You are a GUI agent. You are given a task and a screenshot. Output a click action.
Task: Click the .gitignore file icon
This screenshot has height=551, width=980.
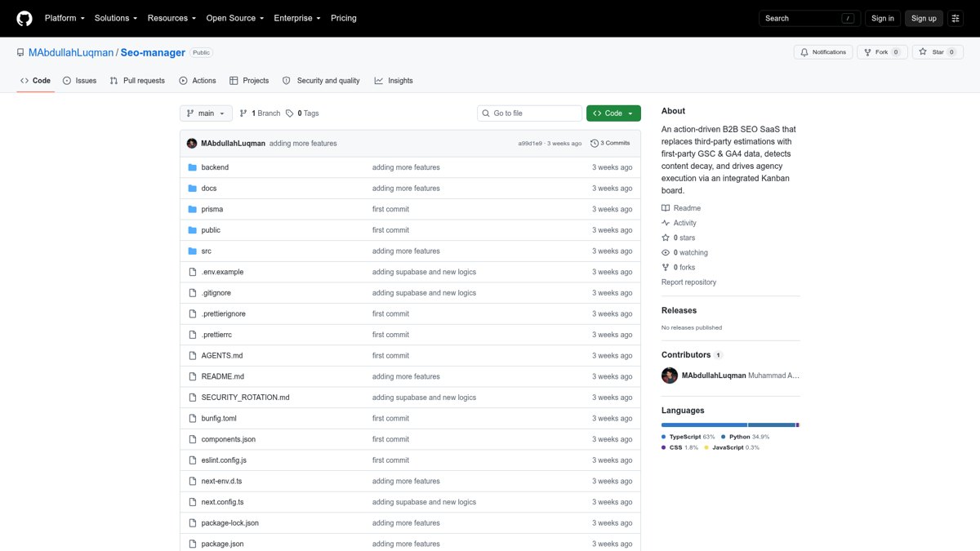click(193, 293)
